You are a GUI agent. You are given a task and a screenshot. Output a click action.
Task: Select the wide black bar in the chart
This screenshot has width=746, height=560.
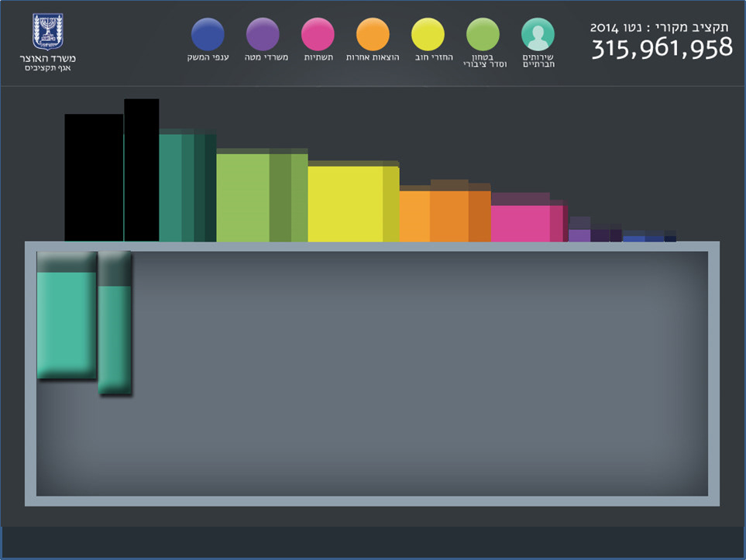[x=94, y=177]
